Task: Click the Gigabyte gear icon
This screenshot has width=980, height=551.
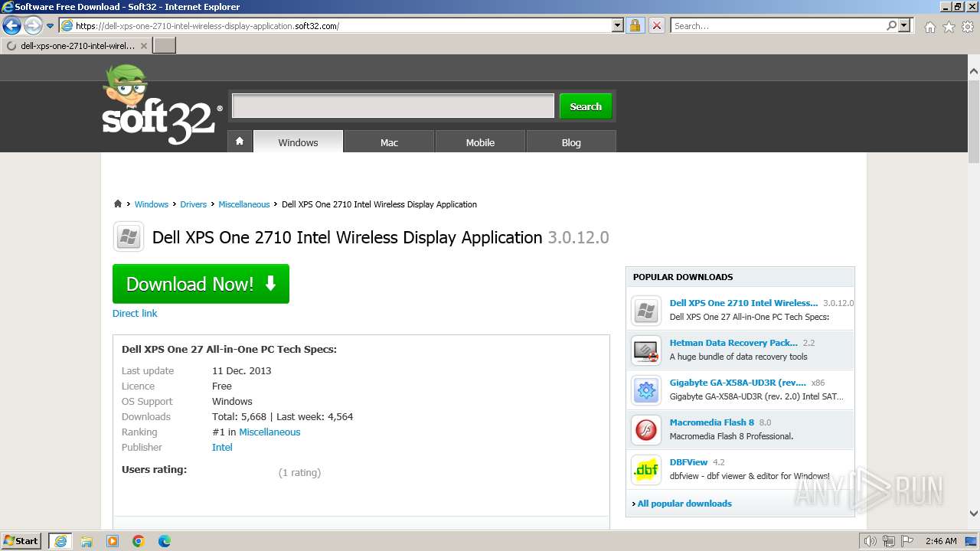Action: point(646,390)
